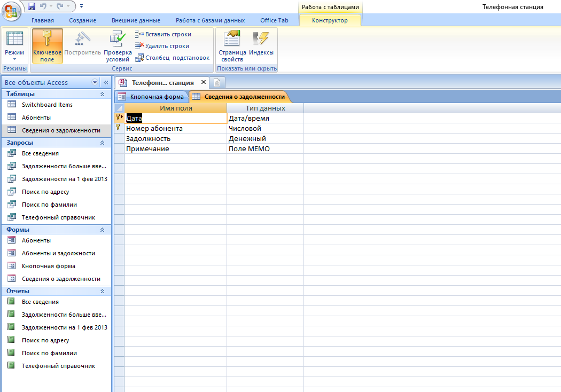Image resolution: width=561 pixels, height=392 pixels.
Task: Click the Office button logo
Action: (x=11, y=11)
